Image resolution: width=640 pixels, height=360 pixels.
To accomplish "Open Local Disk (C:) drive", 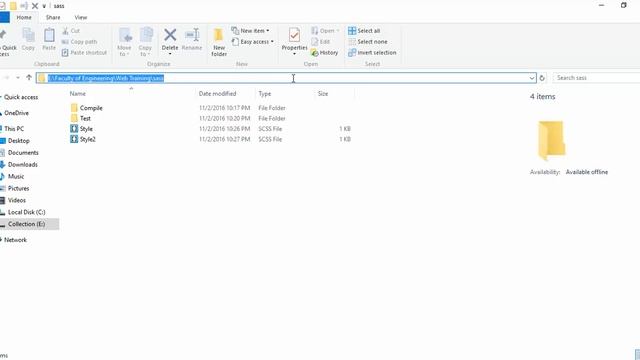I will click(x=27, y=212).
